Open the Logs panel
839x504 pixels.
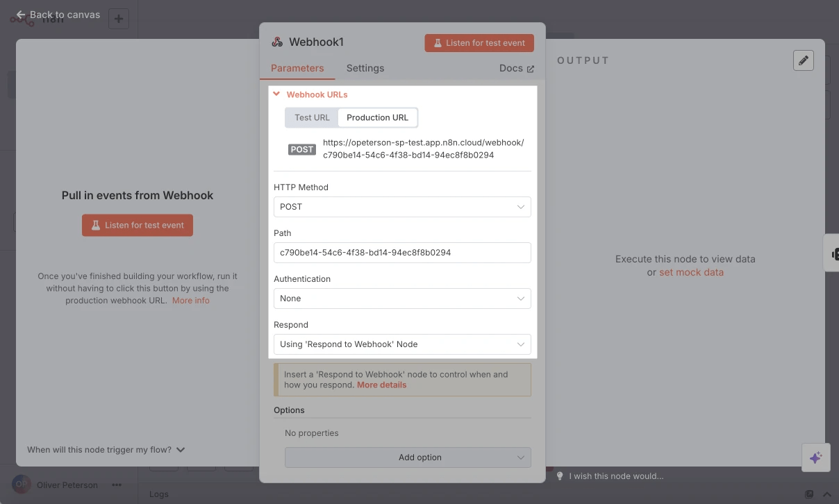pyautogui.click(x=159, y=494)
